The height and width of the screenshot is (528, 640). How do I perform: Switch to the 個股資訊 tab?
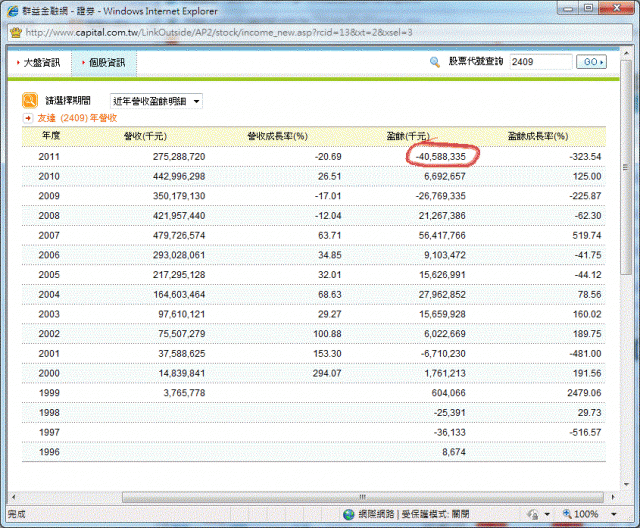coord(104,62)
